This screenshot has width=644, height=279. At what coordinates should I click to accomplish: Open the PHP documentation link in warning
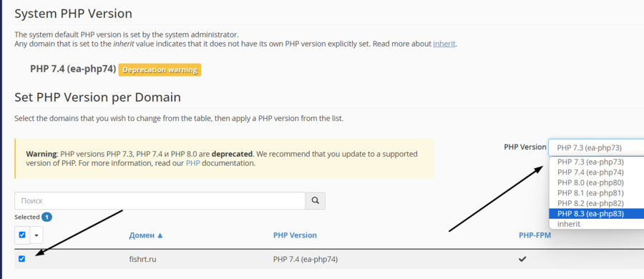coord(193,163)
